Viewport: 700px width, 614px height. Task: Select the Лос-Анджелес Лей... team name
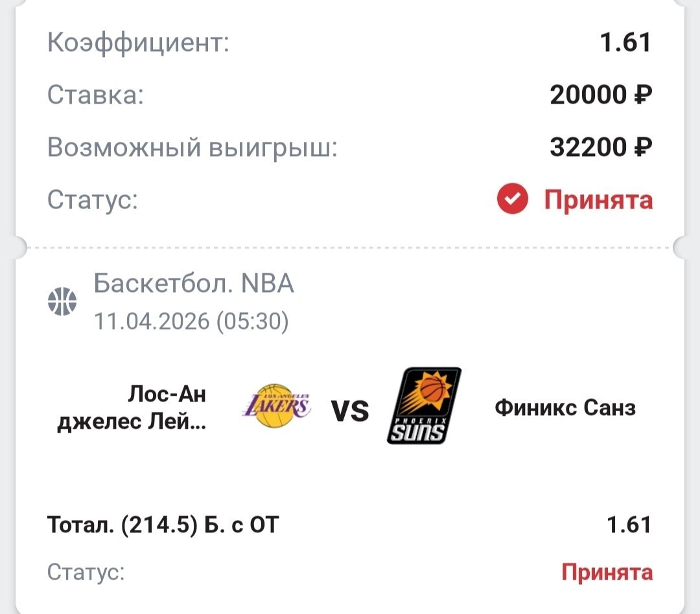(132, 408)
